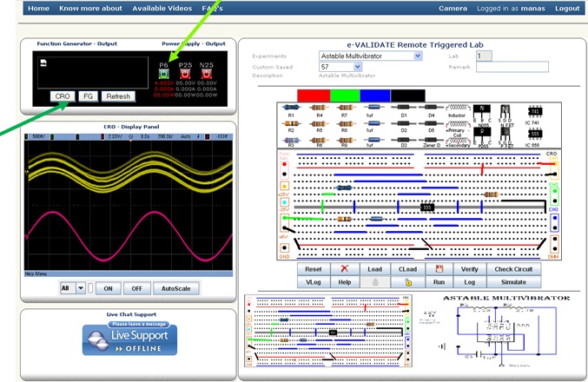Viewport: 588px width, 382px height.
Task: Toggle the N25 power supply button
Action: pos(206,74)
